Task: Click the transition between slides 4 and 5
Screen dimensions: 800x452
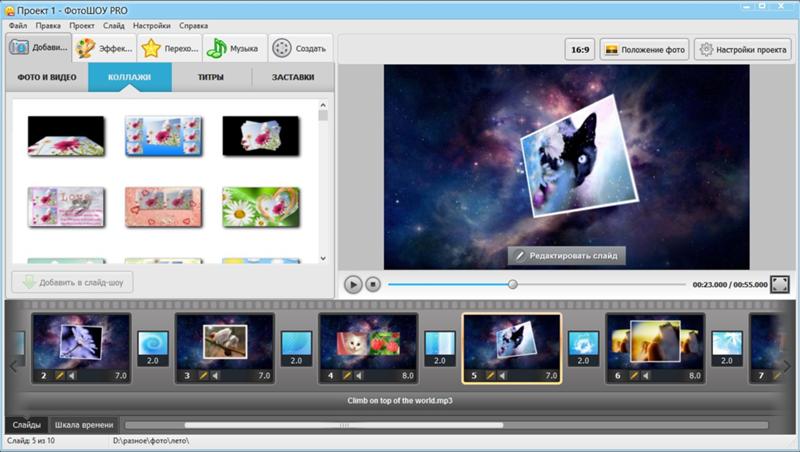Action: (440, 348)
